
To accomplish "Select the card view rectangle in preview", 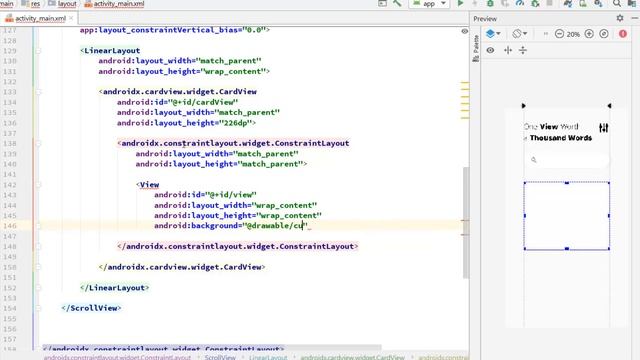I will pyautogui.click(x=567, y=216).
